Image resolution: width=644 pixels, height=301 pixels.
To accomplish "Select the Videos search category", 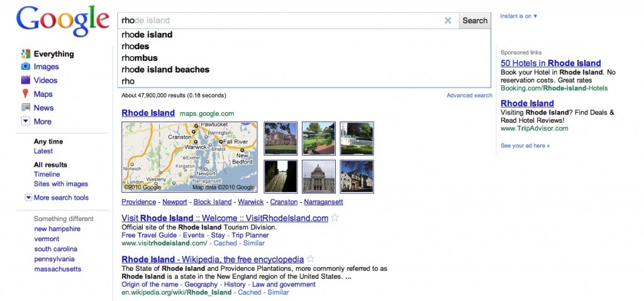I will point(45,80).
